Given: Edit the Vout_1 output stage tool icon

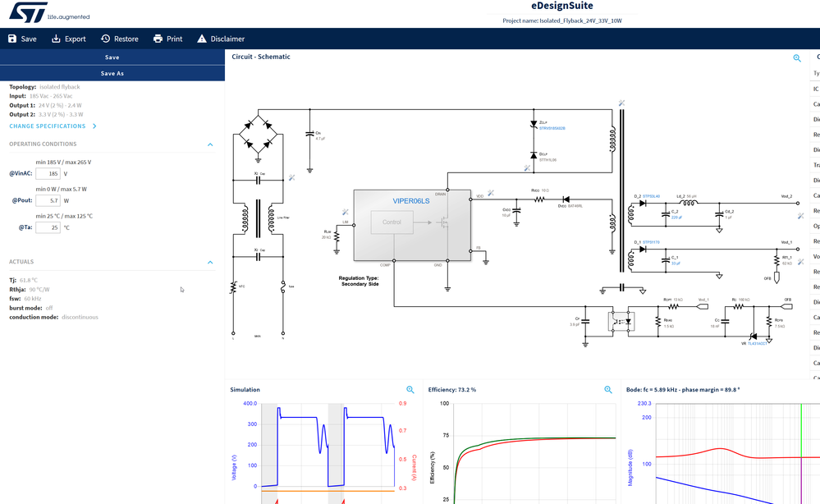Looking at the screenshot, I should click(x=800, y=261).
